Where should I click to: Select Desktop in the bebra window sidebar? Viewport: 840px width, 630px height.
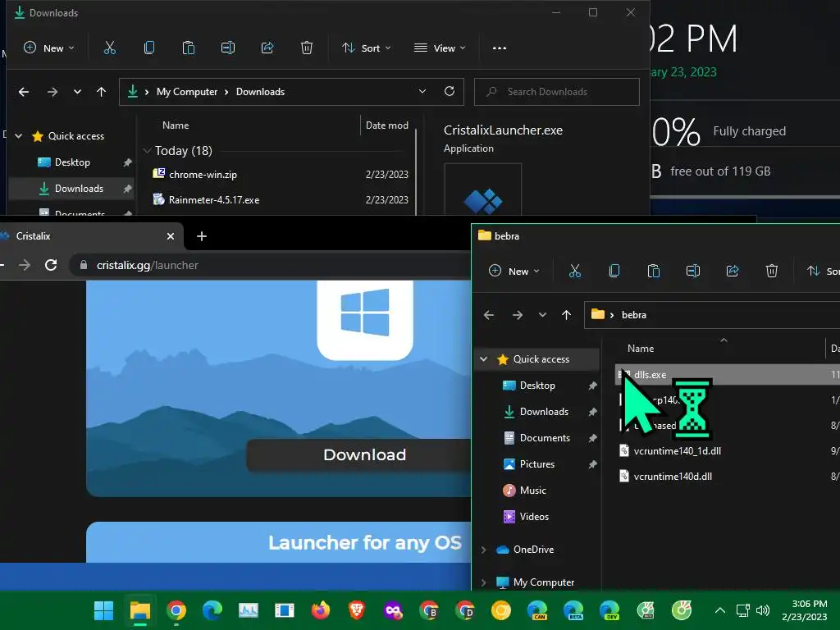(x=537, y=386)
